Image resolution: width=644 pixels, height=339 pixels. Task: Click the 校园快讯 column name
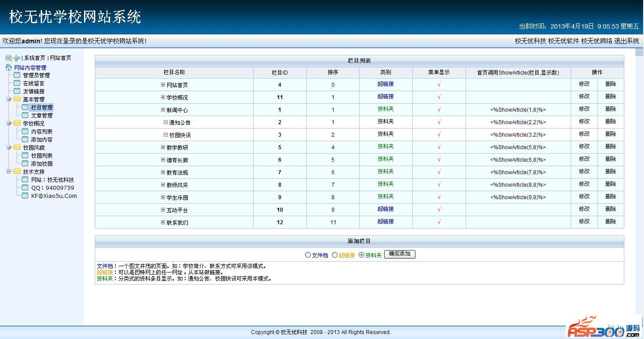tap(180, 135)
